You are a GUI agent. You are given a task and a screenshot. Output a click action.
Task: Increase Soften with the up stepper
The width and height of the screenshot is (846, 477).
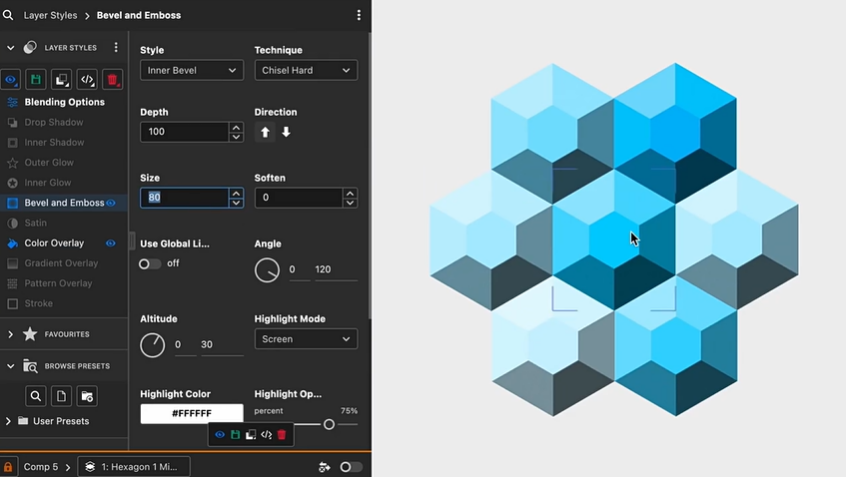350,193
